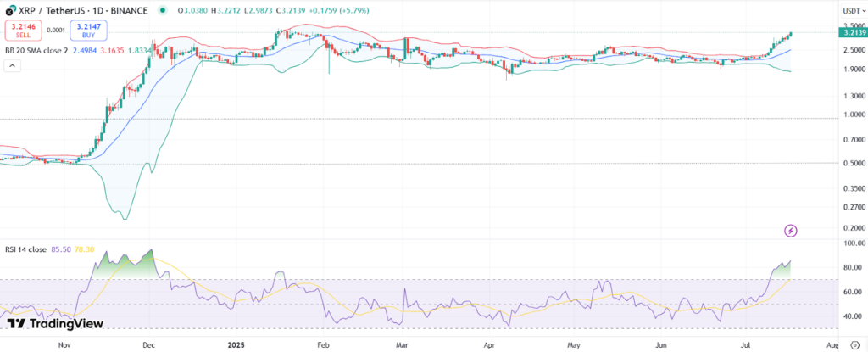868x352 pixels.
Task: Select the BB 20 SMA close 2 indicator
Action: coord(36,50)
